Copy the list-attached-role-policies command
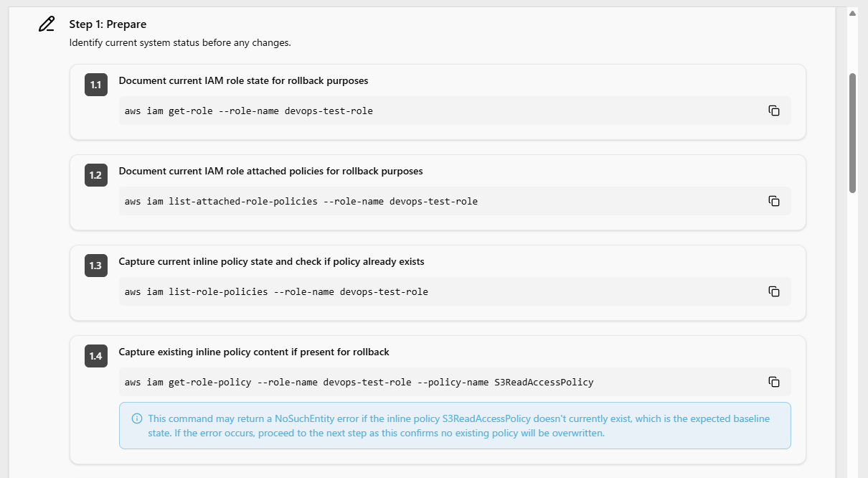The height and width of the screenshot is (478, 868). pyautogui.click(x=773, y=201)
